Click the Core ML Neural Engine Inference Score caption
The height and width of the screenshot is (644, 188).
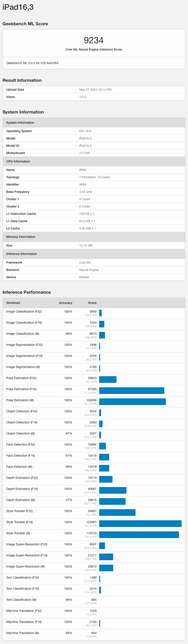tap(94, 49)
